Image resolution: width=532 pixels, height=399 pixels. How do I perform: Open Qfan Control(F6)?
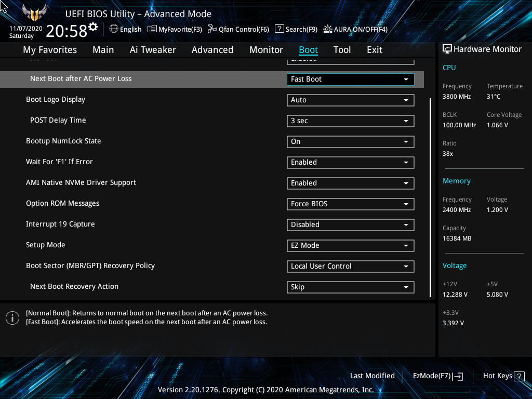[238, 29]
